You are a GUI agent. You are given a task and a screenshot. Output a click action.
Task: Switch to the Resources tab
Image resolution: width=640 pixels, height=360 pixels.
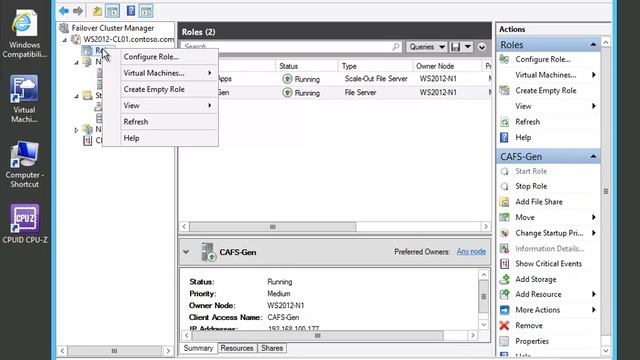tap(237, 348)
